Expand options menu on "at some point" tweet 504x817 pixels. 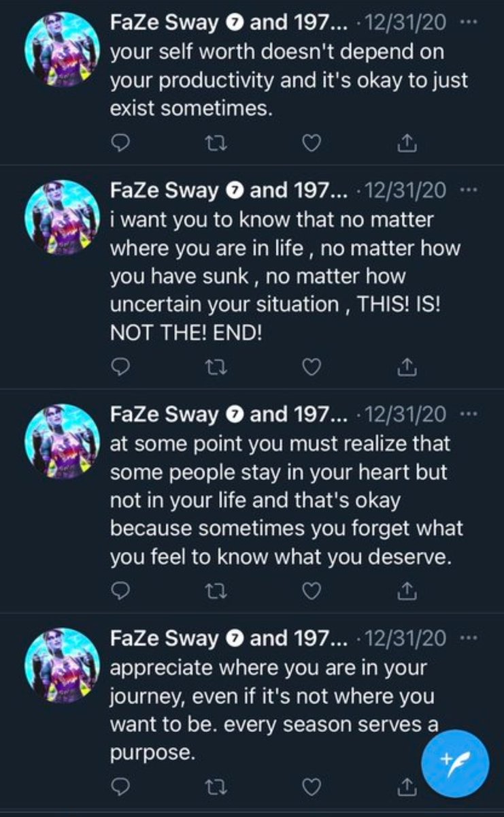click(x=469, y=414)
